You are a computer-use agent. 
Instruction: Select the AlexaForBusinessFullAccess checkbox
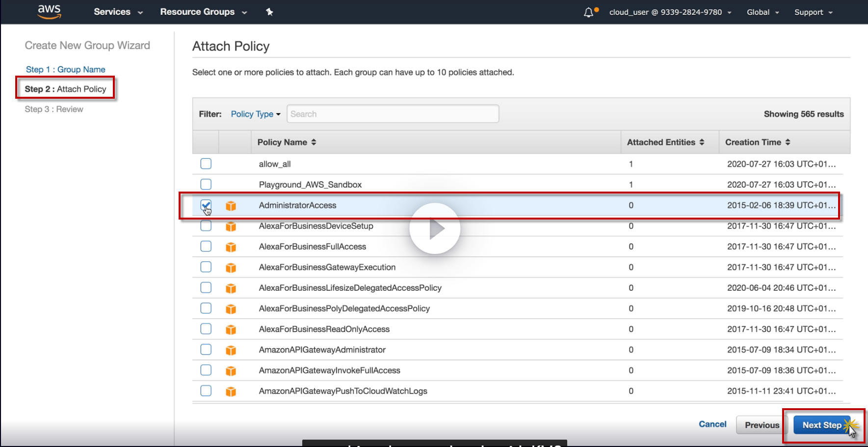[x=206, y=246]
